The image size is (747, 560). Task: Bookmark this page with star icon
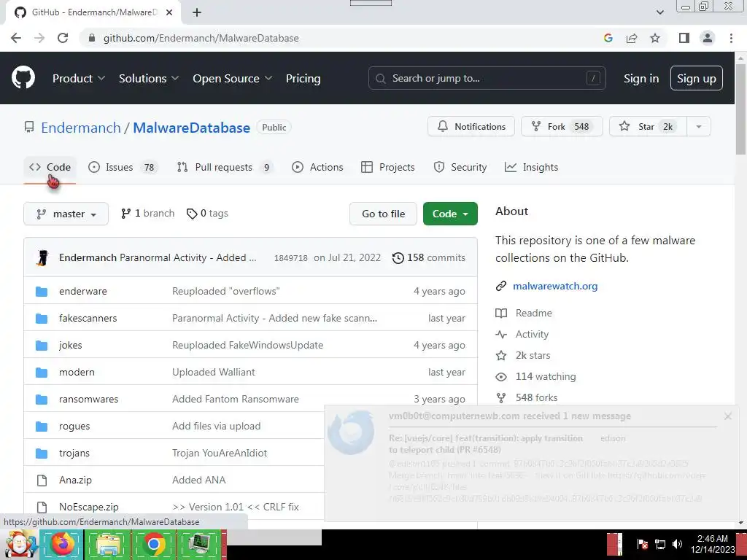tap(655, 38)
